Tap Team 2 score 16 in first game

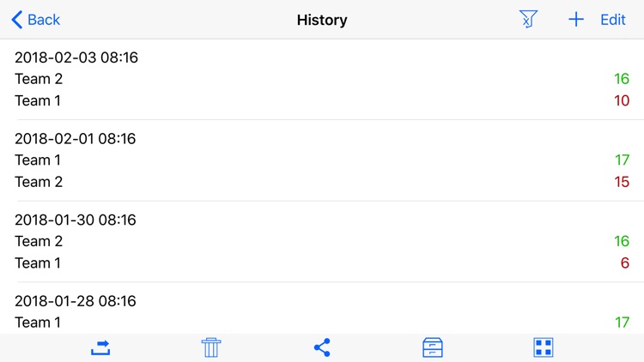(622, 79)
